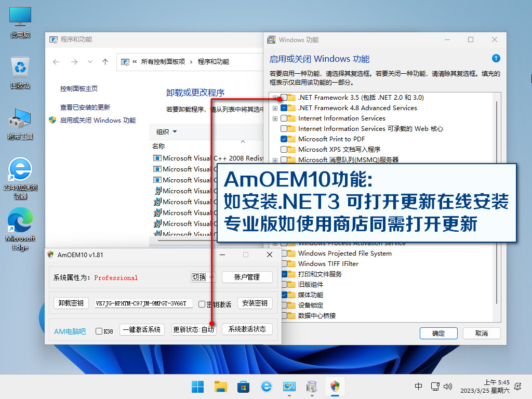
Task: Click the 一键激活系统 button
Action: (142, 329)
